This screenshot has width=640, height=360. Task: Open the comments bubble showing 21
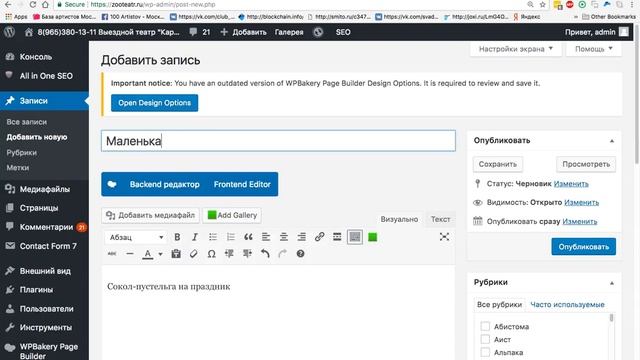point(200,32)
